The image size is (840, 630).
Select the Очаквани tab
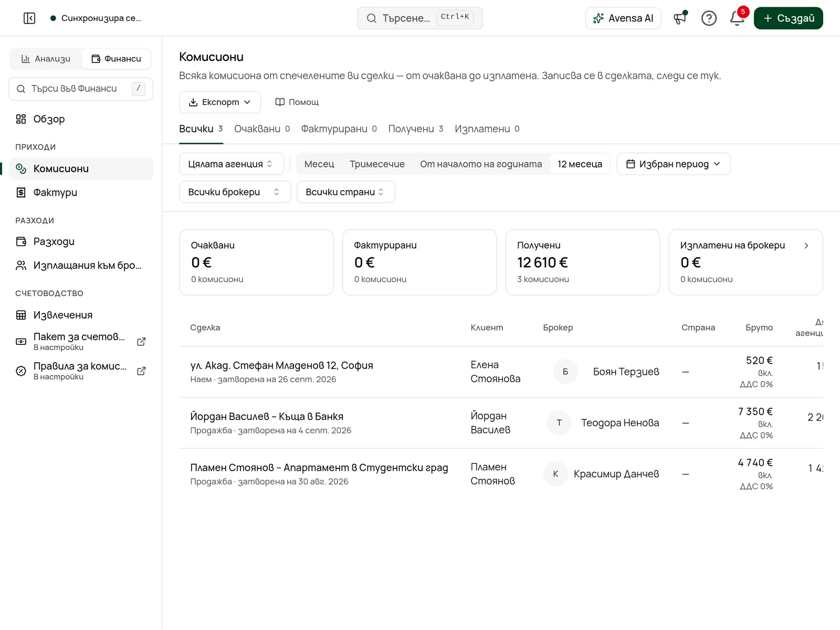[x=262, y=129]
